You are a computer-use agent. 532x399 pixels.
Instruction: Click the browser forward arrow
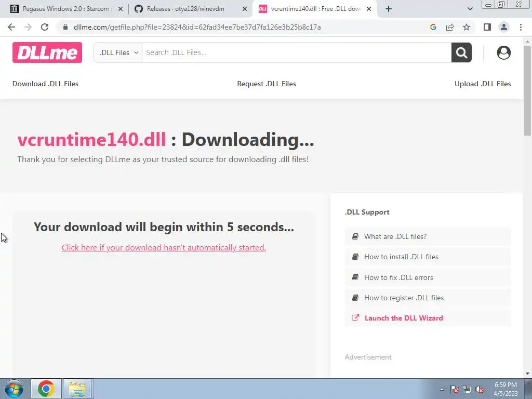28,27
